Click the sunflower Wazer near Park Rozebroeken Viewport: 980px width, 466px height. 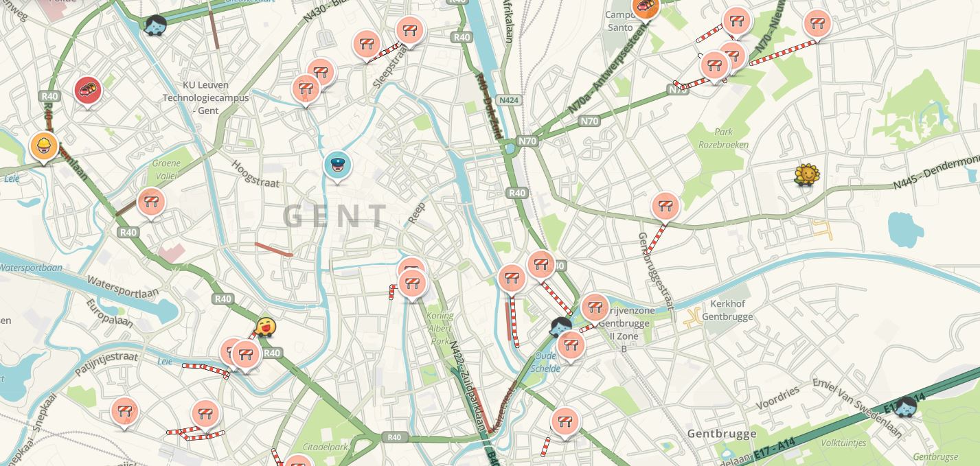click(x=807, y=176)
